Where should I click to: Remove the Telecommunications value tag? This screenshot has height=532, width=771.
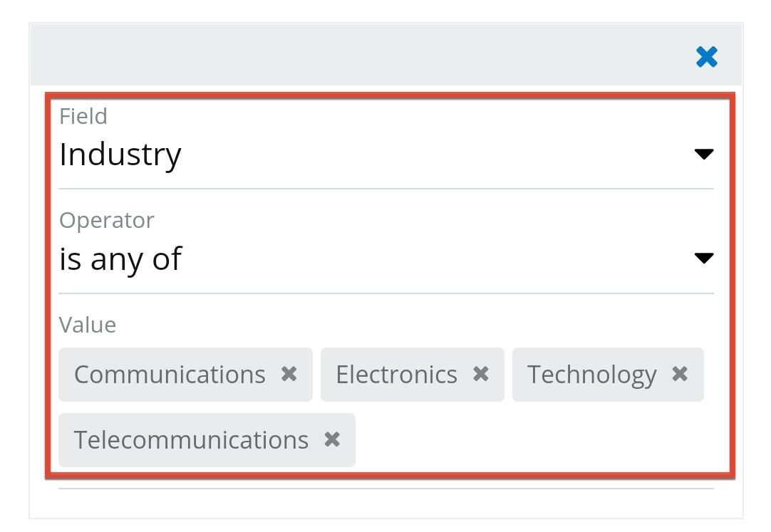pyautogui.click(x=332, y=439)
